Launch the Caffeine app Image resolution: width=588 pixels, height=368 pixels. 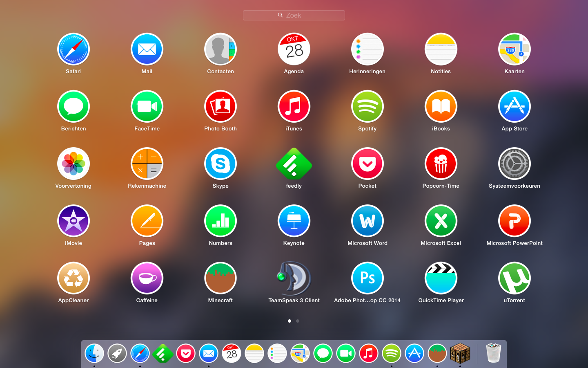[147, 278]
